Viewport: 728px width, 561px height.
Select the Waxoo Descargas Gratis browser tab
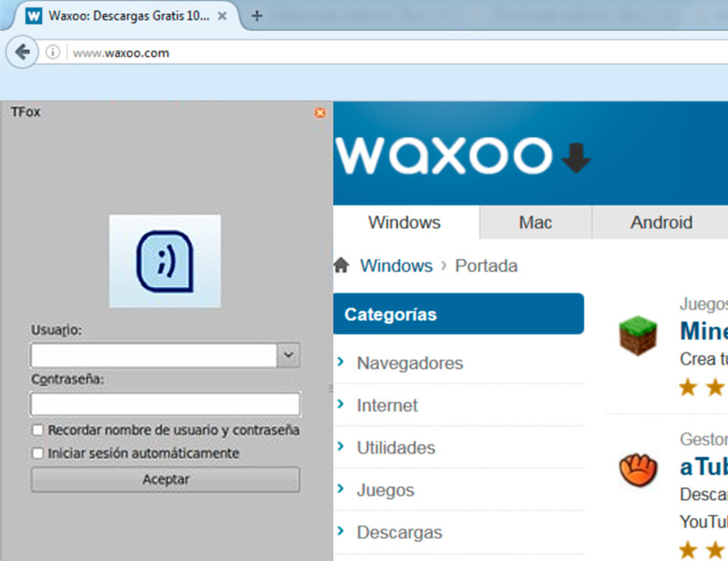(x=128, y=16)
